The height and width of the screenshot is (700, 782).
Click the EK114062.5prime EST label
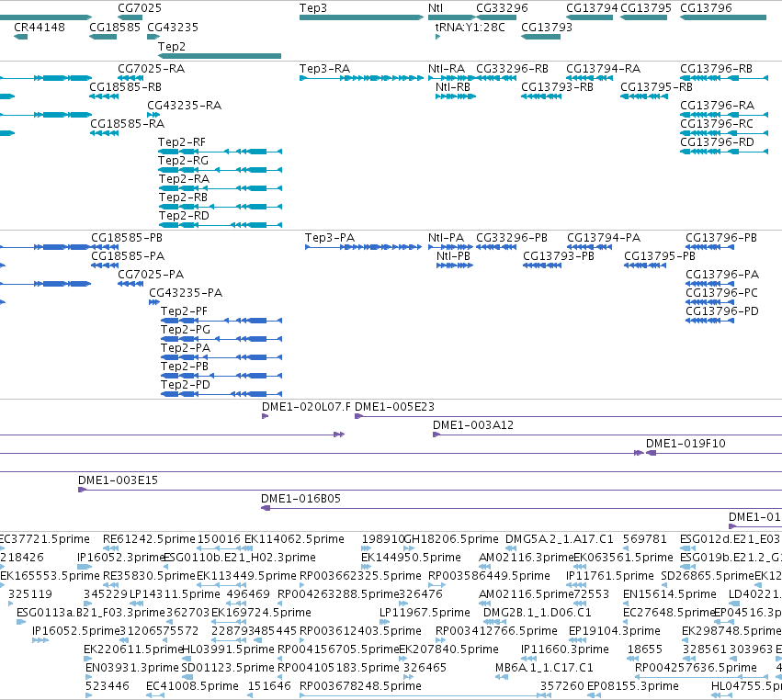click(294, 539)
